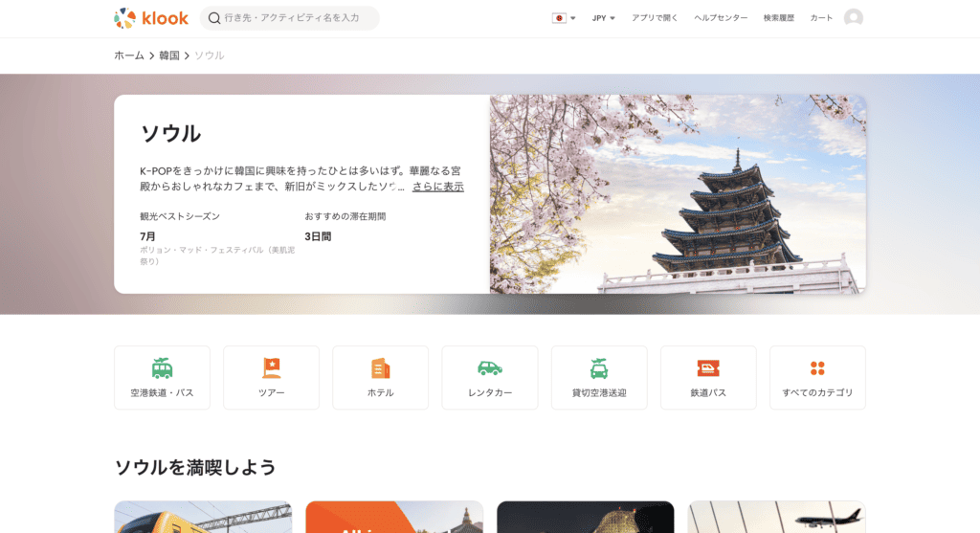The image size is (980, 533).
Task: Click the rail pass ticket icon
Action: pyautogui.click(x=708, y=368)
